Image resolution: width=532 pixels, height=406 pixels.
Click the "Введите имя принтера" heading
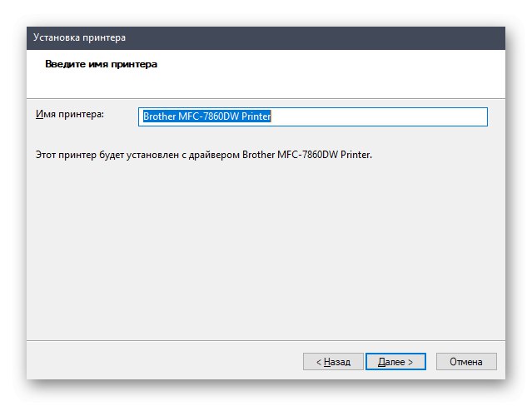tap(93, 64)
